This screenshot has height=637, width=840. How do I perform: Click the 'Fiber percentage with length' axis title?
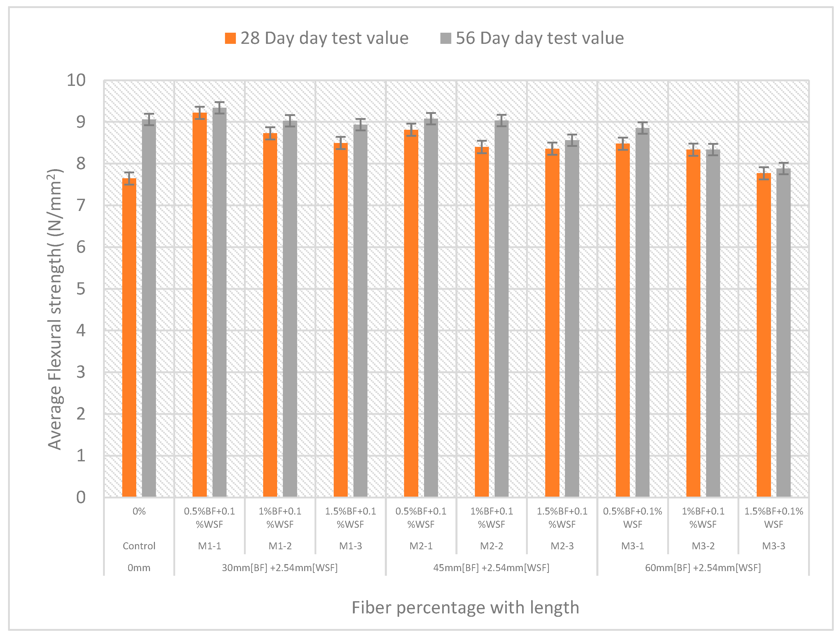coord(465,607)
